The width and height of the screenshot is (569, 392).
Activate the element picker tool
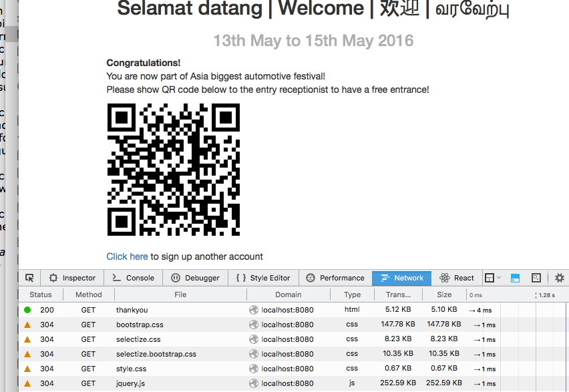pyautogui.click(x=29, y=278)
